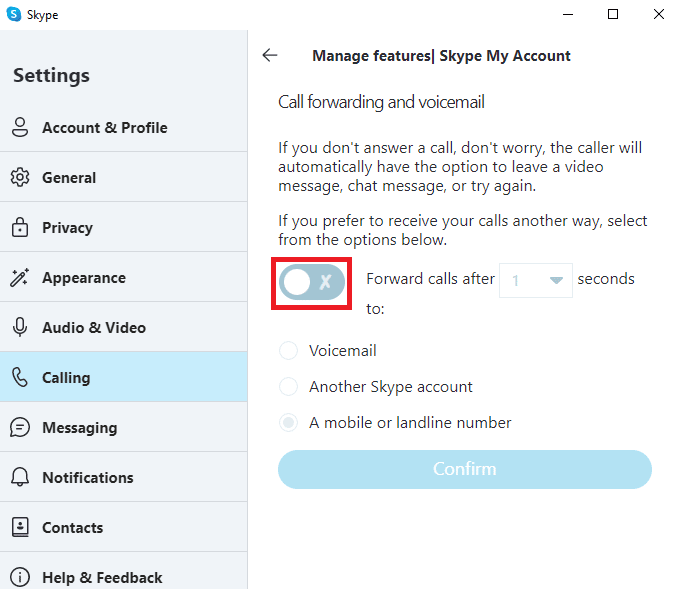Viewport: 679px width, 589px height.
Task: Click the Privacy lock icon
Action: (20, 227)
